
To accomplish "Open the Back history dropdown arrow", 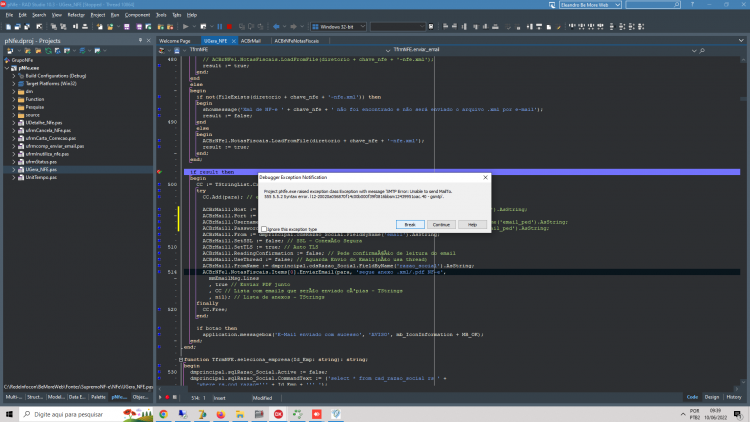I will [x=284, y=27].
